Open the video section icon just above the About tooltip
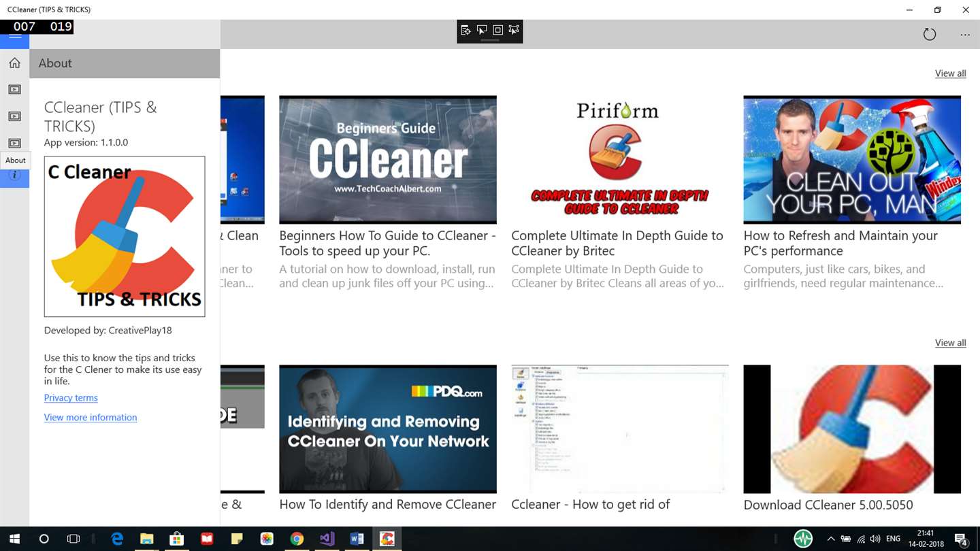980x551 pixels. coord(14,143)
